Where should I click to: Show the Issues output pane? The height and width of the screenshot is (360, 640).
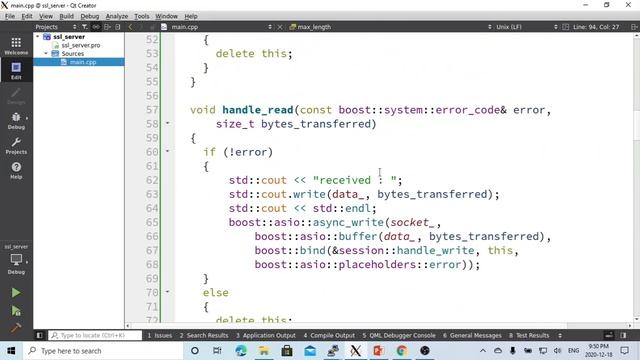pyautogui.click(x=160, y=336)
